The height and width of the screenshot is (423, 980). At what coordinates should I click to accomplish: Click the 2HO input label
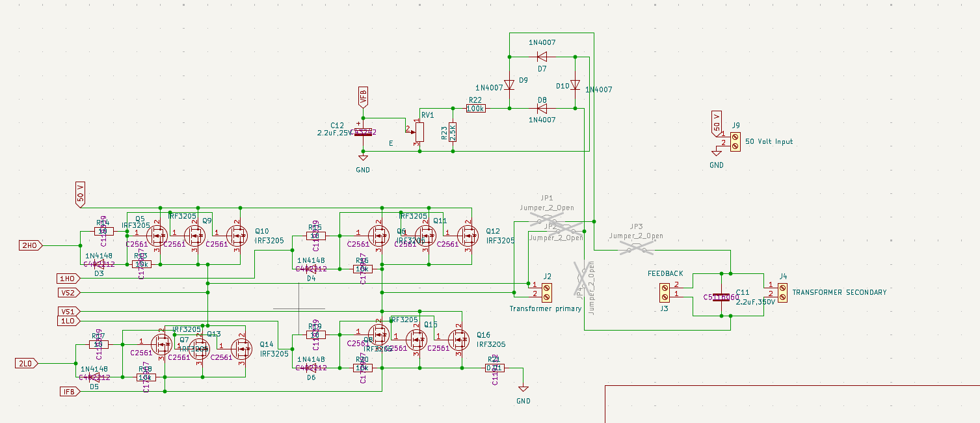click(31, 245)
